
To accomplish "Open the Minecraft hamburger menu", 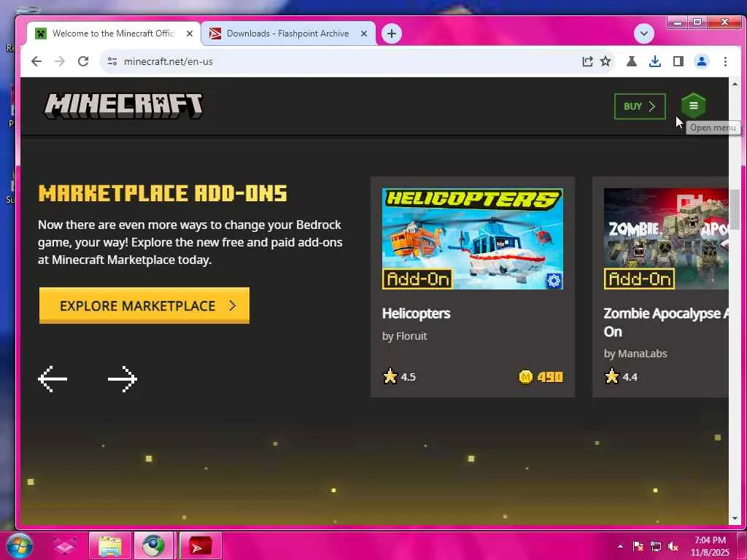I will click(x=693, y=106).
